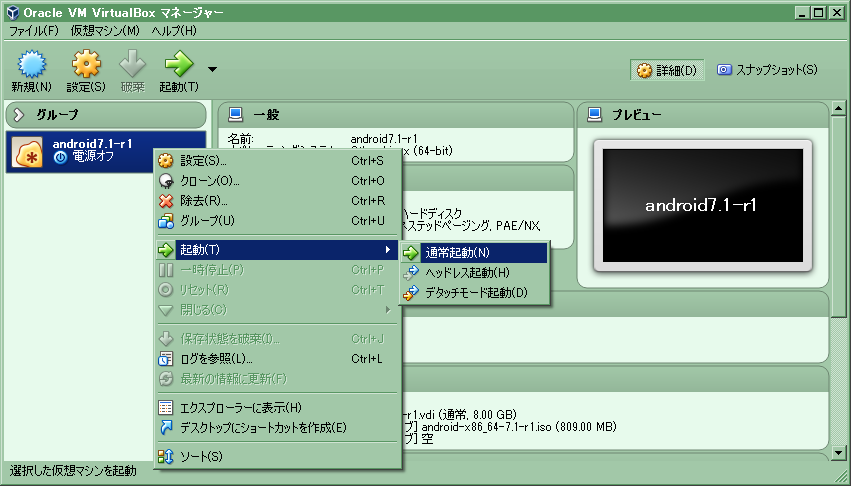This screenshot has width=851, height=486.
Task: Click Refresh (最新の情報に更新) menu entry
Action: pos(277,379)
